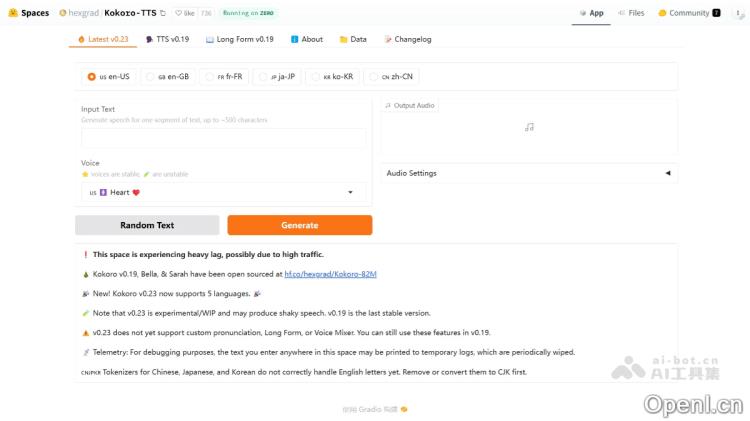This screenshot has width=750, height=421.
Task: Switch to the App view
Action: [x=591, y=13]
